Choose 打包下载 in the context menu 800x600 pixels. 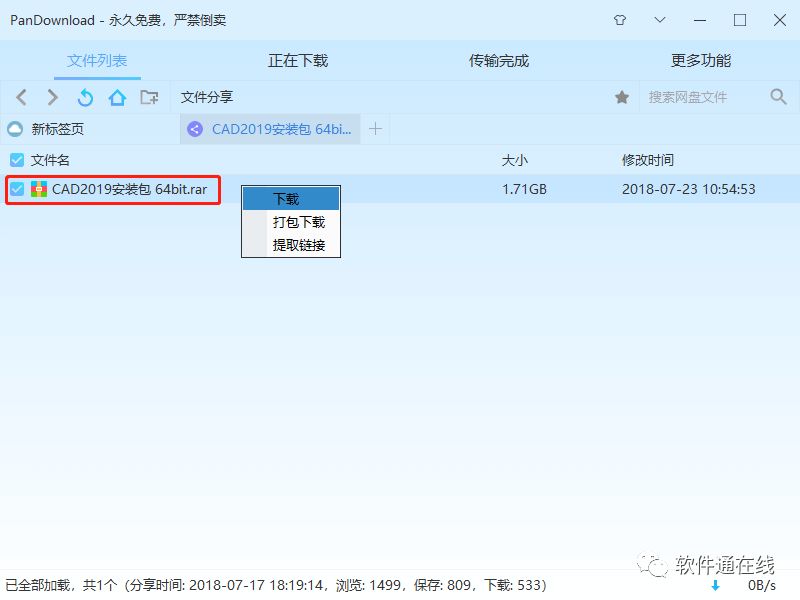pos(291,222)
